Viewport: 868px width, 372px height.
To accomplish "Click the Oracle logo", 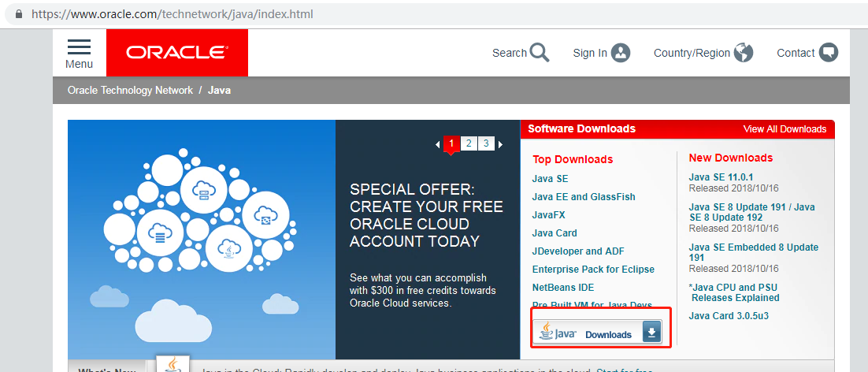I will 177,53.
